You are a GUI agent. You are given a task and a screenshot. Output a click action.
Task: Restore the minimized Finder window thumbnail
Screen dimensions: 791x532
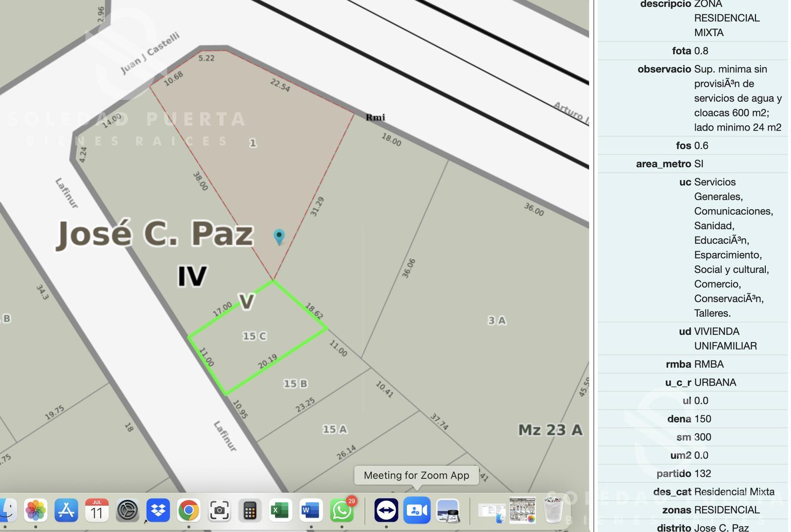tap(492, 512)
